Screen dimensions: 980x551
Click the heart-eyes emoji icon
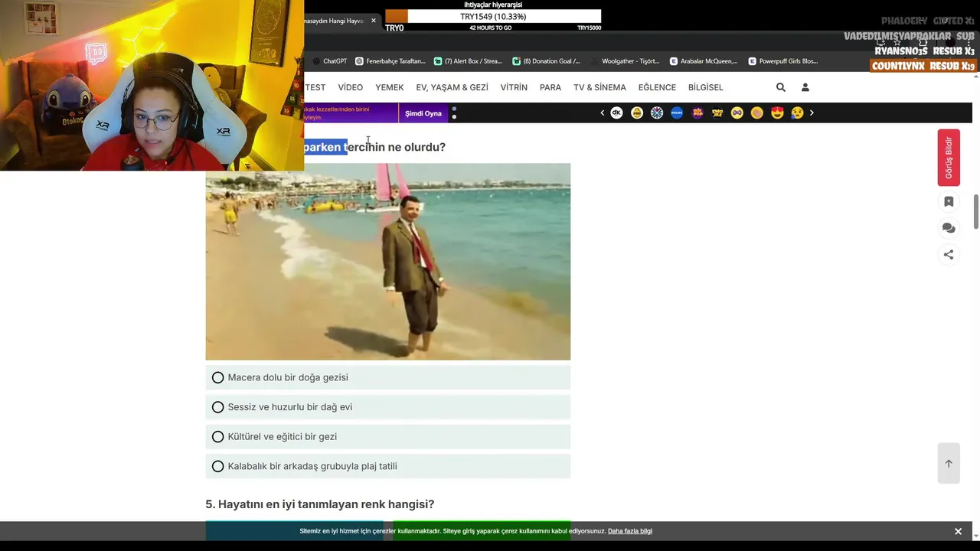pos(777,112)
